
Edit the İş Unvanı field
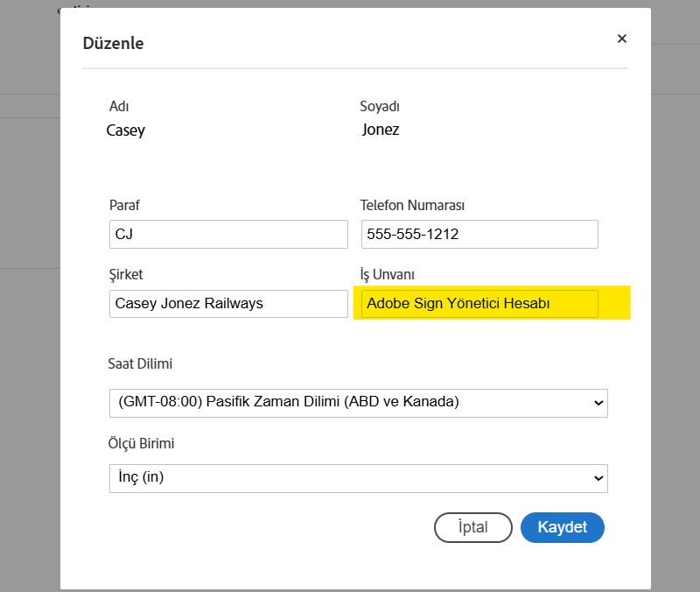point(479,304)
